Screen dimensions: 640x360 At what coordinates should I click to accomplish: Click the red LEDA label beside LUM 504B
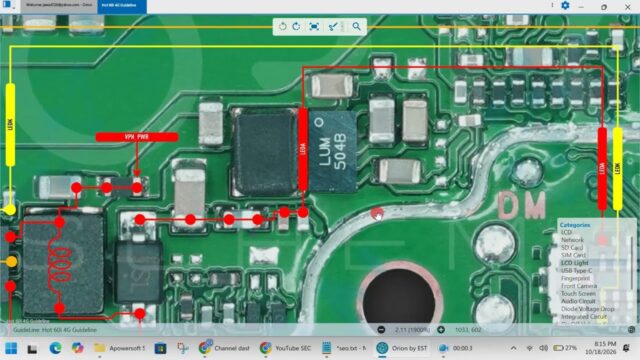[303, 149]
